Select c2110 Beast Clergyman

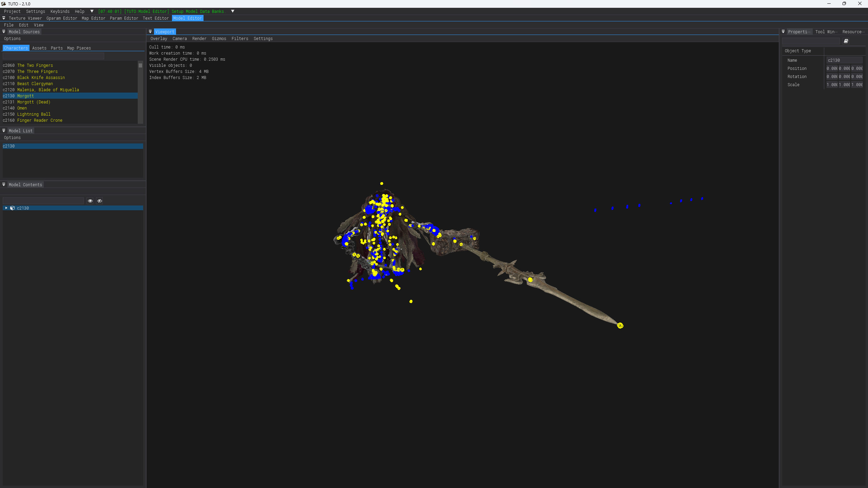coord(70,83)
